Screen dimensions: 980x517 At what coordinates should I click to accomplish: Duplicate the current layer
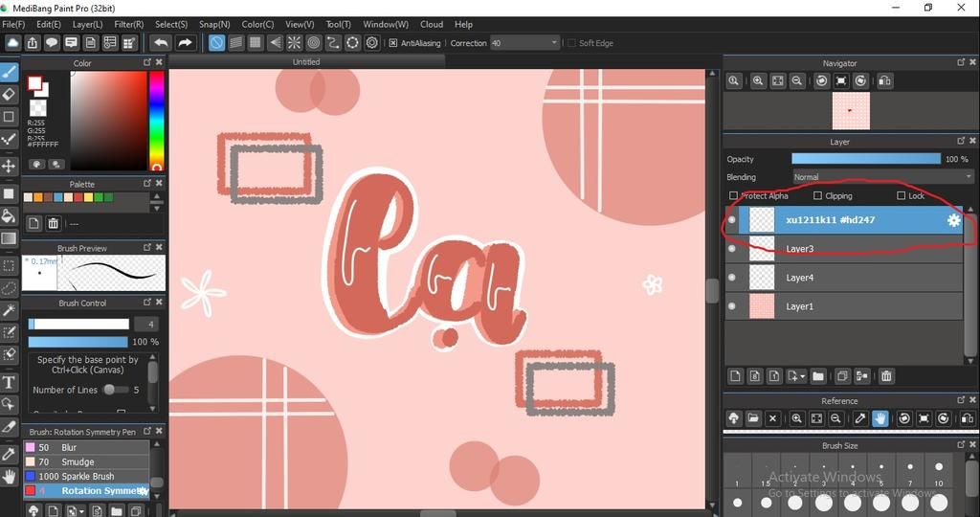click(x=842, y=375)
